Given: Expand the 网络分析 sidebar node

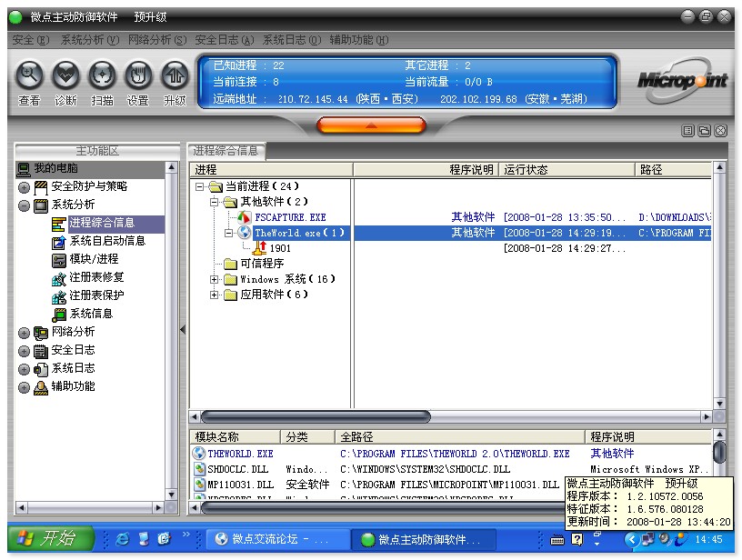Looking at the screenshot, I should [x=24, y=333].
